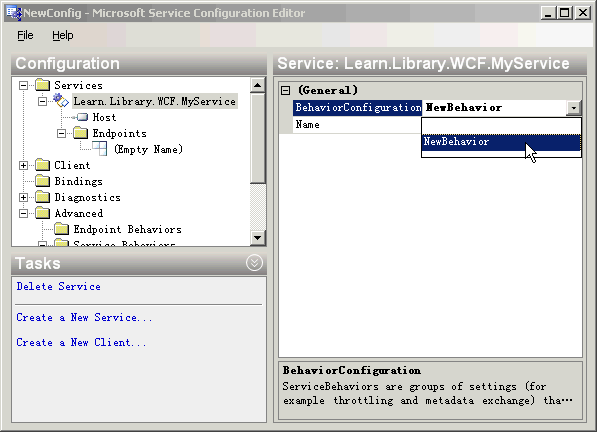
Task: Click the configuration tree scroll down arrow
Action: (258, 238)
